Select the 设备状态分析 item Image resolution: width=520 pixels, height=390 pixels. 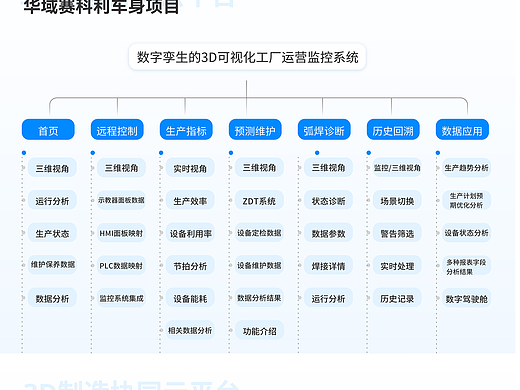click(x=466, y=233)
